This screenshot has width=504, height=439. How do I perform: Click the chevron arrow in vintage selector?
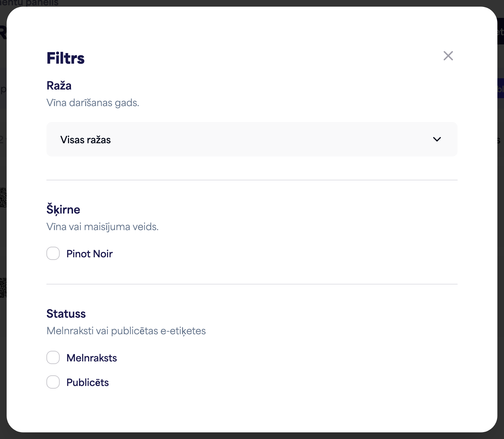click(437, 139)
